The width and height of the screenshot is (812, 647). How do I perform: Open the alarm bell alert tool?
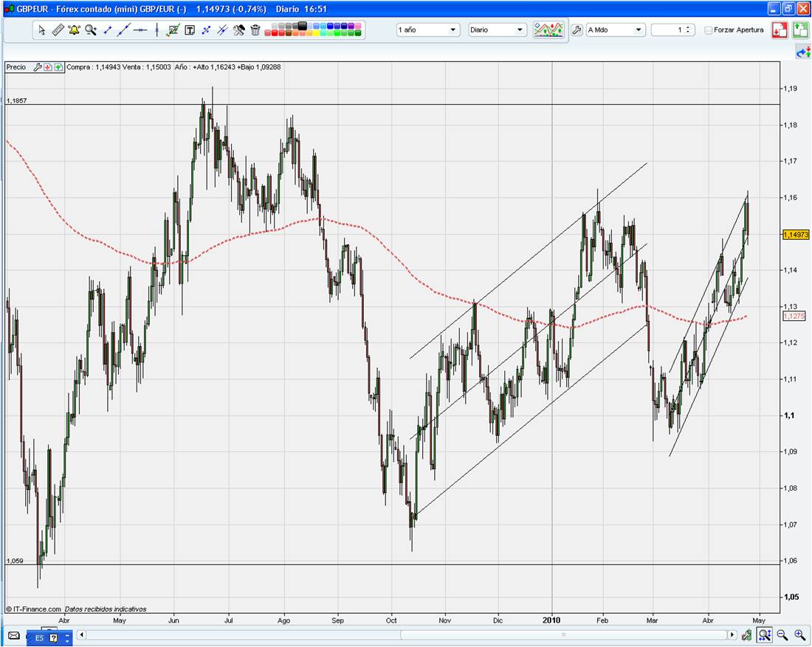click(74, 30)
